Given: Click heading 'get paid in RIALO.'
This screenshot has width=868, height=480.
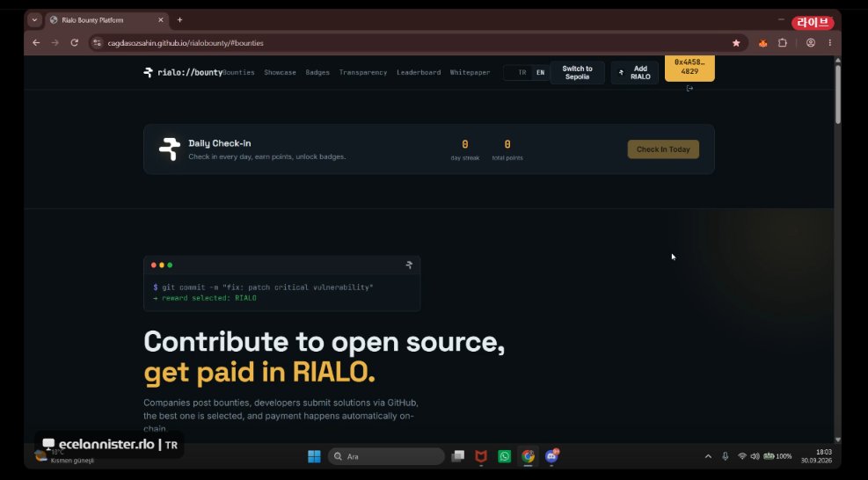Looking at the screenshot, I should pos(259,373).
